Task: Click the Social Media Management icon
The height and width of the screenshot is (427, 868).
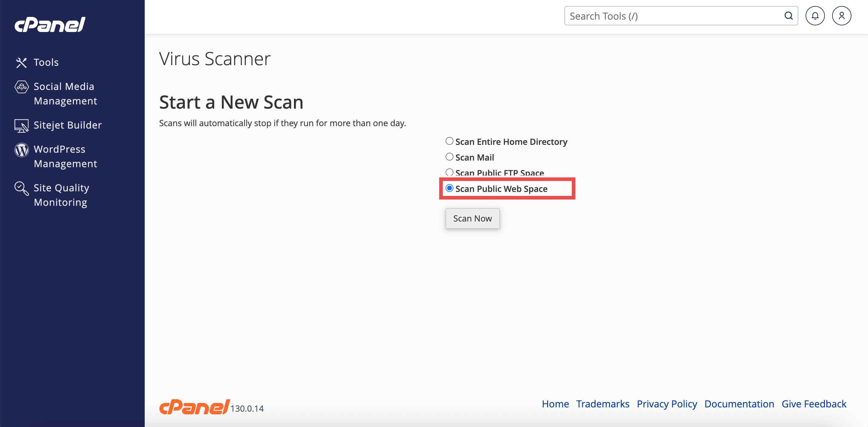Action: 21,87
